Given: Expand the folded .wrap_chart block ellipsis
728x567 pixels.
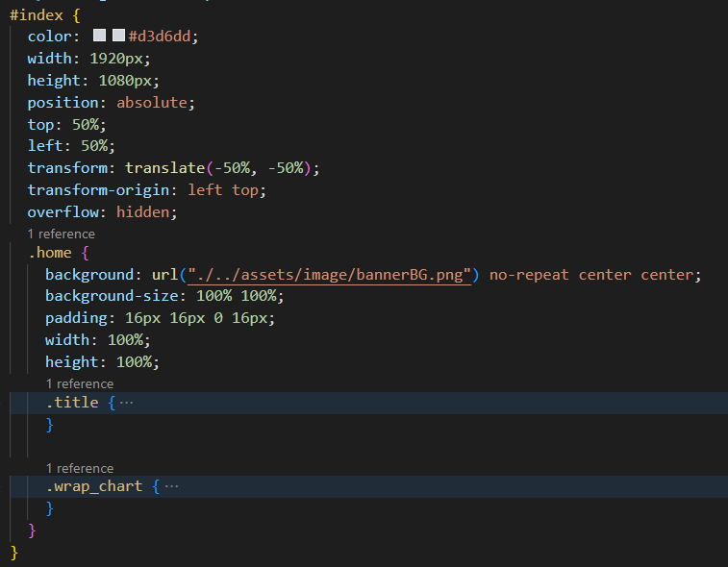Looking at the screenshot, I should 171,486.
